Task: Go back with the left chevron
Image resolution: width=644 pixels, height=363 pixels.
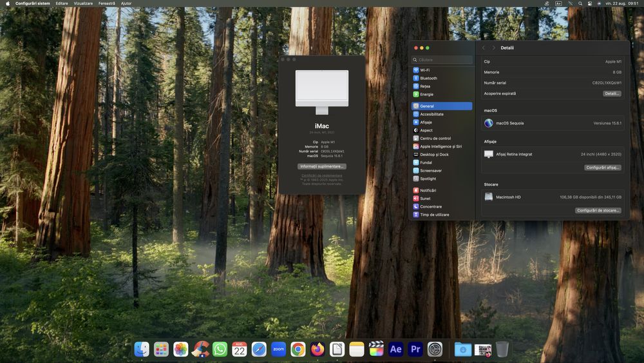Action: pos(484,48)
